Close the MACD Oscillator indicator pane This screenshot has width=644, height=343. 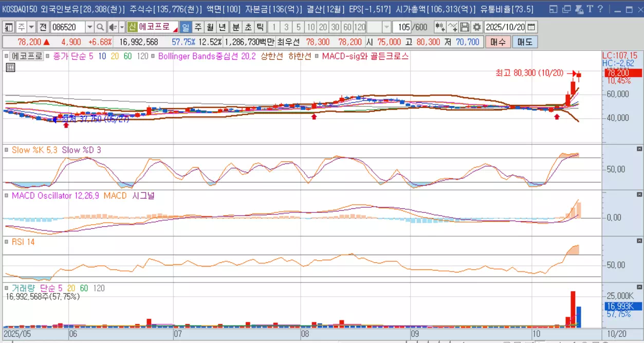[x=639, y=194]
